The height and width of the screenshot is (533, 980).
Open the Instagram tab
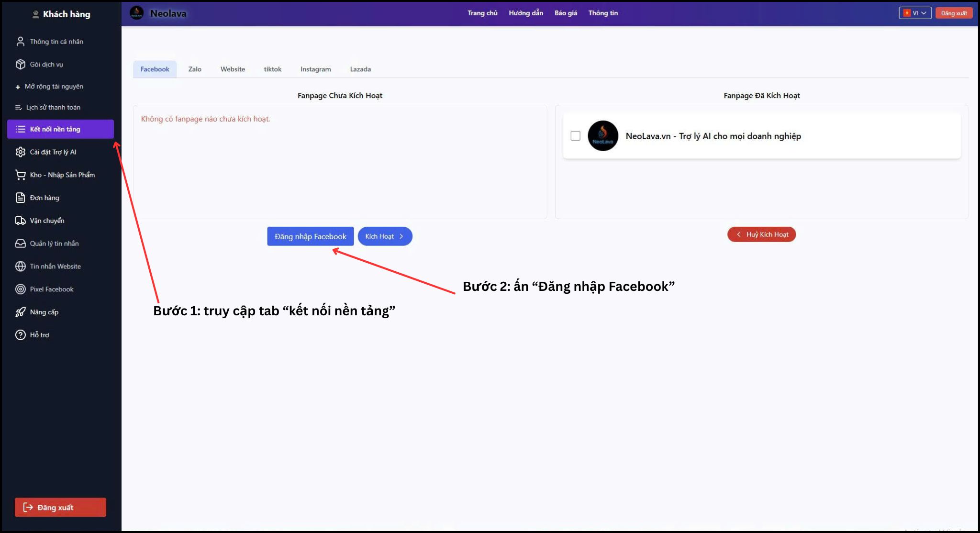click(315, 69)
